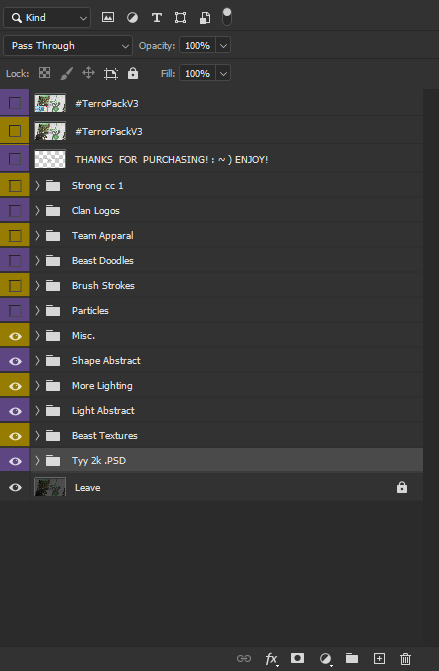Select the Beast Textures group
439x671 pixels.
226,436
